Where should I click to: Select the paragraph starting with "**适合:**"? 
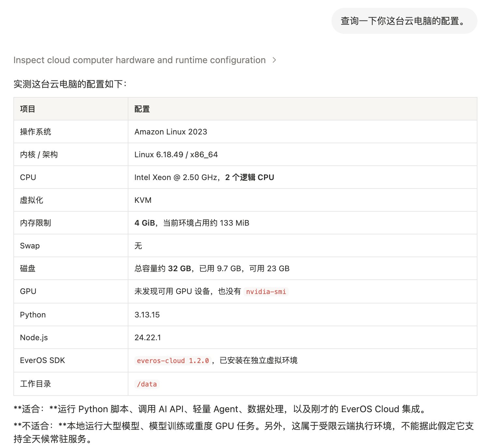coord(220,409)
